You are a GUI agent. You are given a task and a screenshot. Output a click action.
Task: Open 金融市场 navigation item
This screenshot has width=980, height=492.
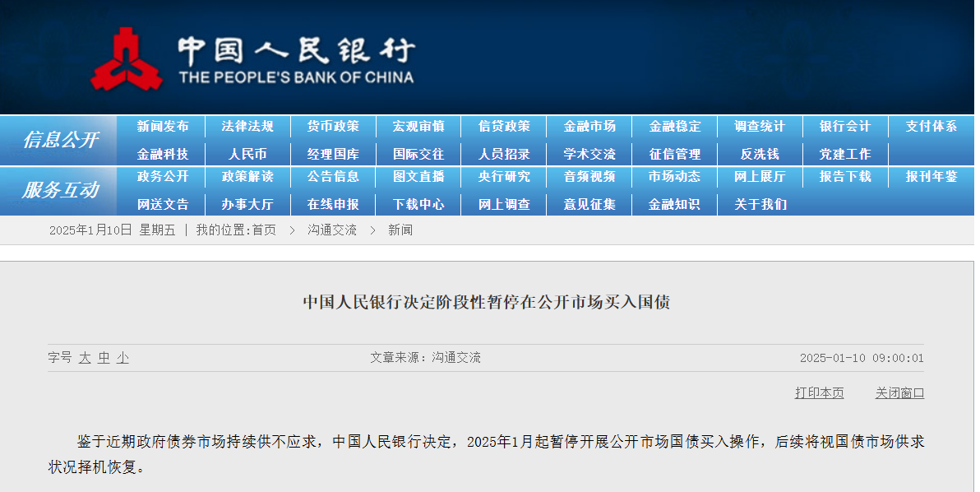589,126
